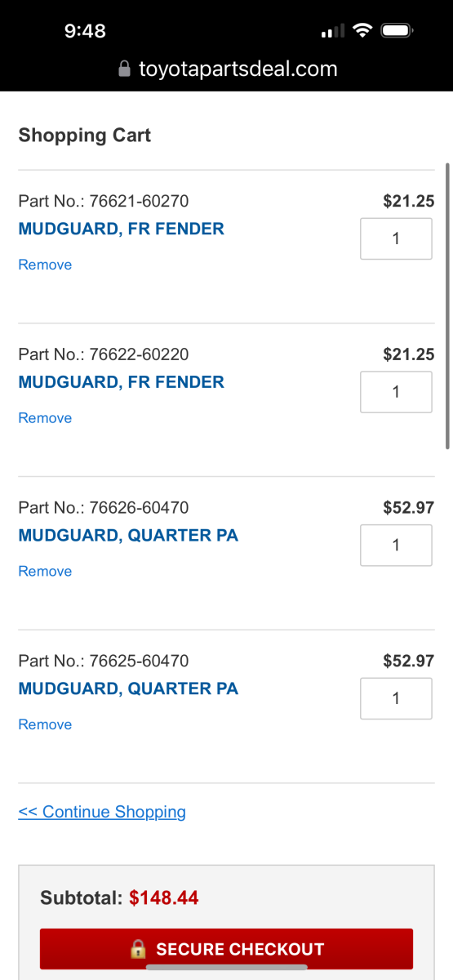Tap the Wi-Fi status icon
Screen dimensions: 453x980
(362, 31)
